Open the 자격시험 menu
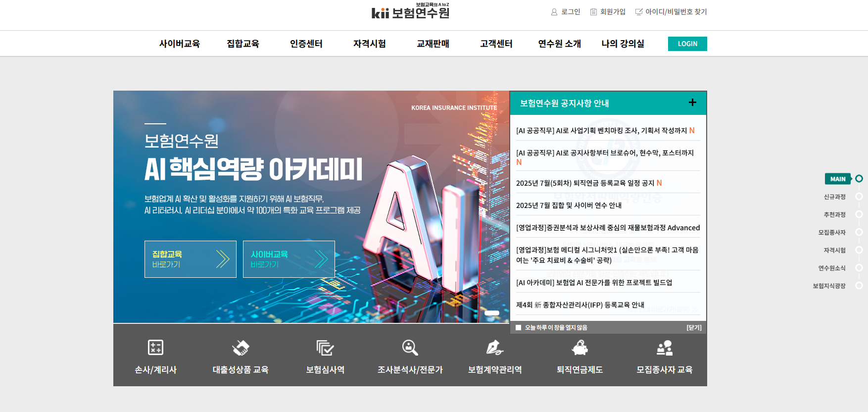The width and height of the screenshot is (868, 412). (370, 44)
